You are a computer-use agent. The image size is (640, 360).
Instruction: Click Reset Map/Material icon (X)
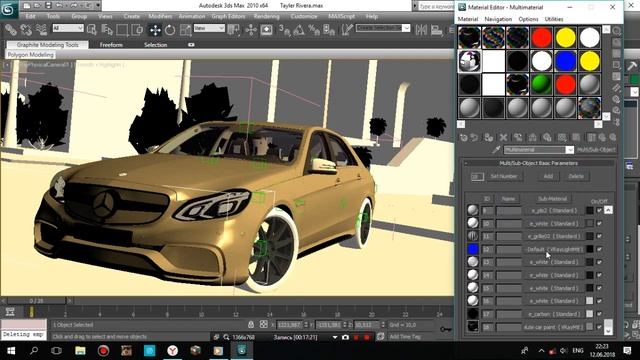504,138
